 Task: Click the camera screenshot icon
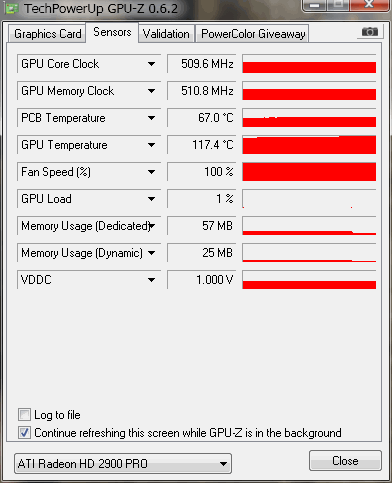[x=370, y=32]
